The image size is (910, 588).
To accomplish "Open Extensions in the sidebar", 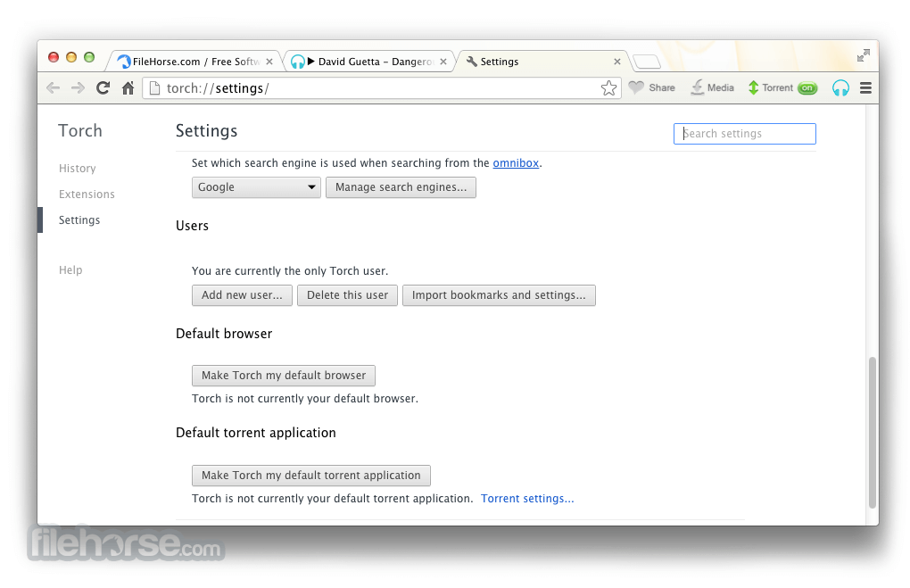I will point(87,194).
